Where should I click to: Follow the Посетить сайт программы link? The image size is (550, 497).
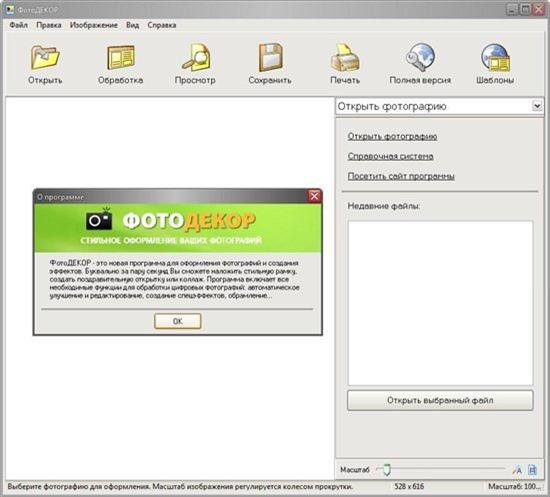tap(401, 176)
